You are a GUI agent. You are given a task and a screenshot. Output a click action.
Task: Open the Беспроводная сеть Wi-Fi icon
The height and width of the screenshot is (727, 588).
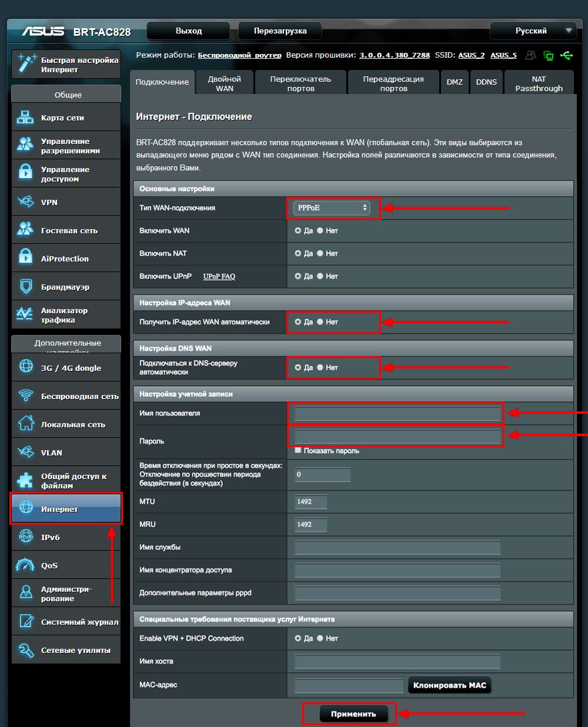tap(26, 396)
